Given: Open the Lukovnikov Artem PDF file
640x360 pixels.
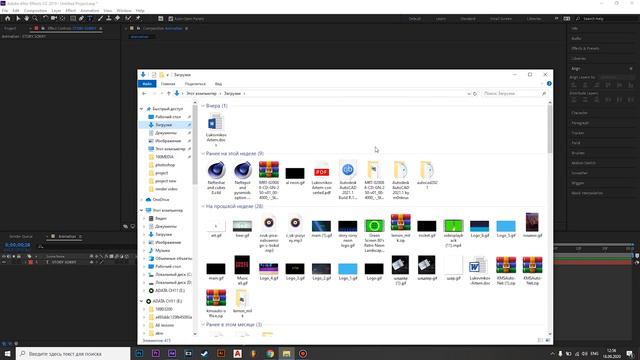Looking at the screenshot, I should (321, 178).
